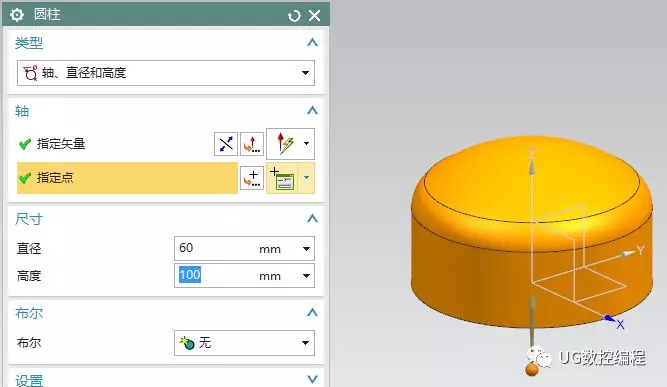Open the Point dialog icon

pyautogui.click(x=252, y=178)
